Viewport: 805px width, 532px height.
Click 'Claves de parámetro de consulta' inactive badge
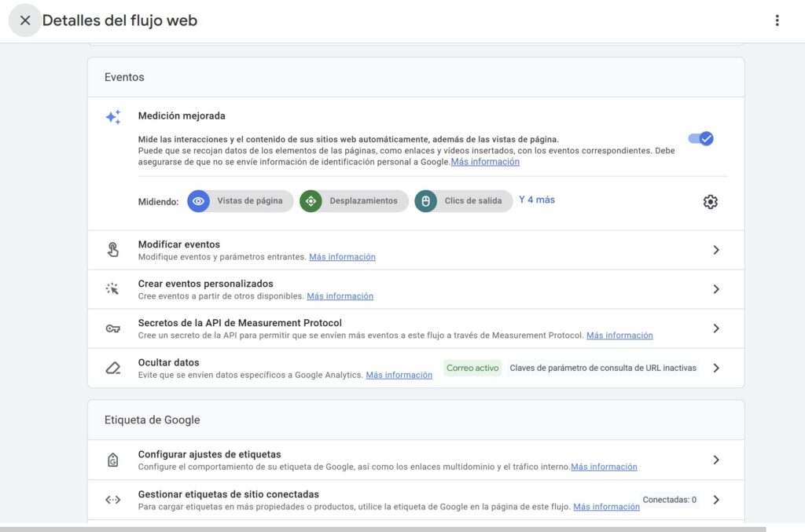[603, 368]
